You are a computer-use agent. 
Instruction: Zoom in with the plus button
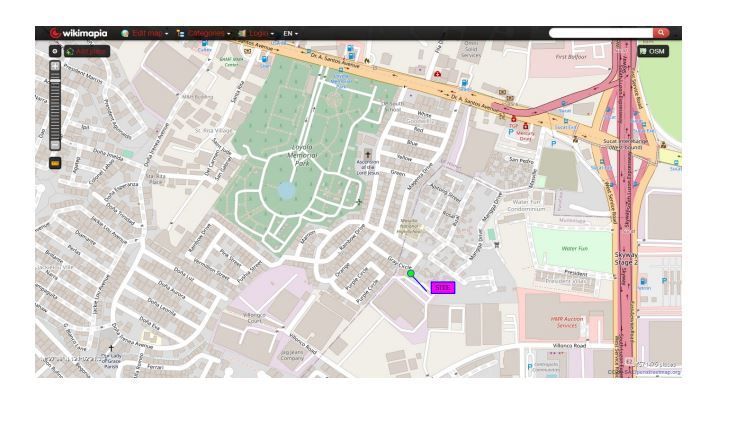point(55,66)
